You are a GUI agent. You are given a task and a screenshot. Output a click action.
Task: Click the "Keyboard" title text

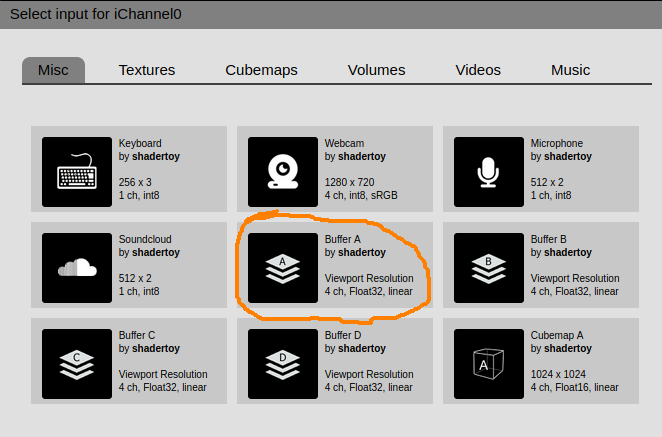pos(140,144)
